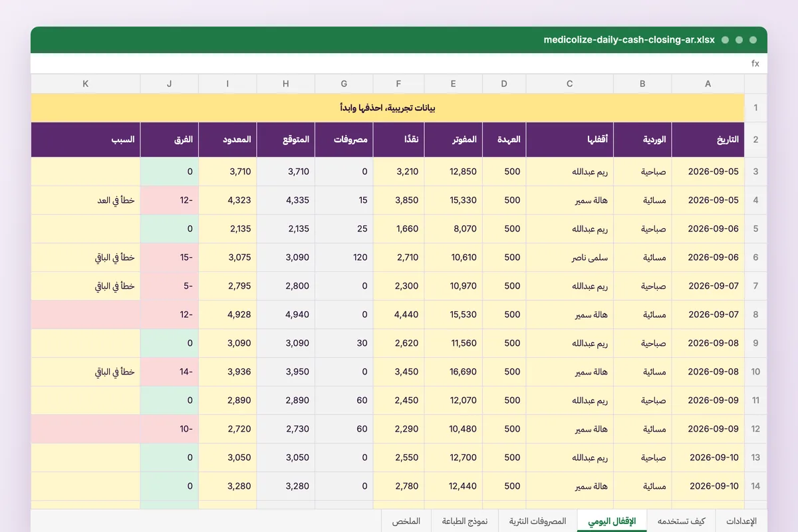
Task: Select expected cell showing 2,800
Action: pyautogui.click(x=286, y=286)
